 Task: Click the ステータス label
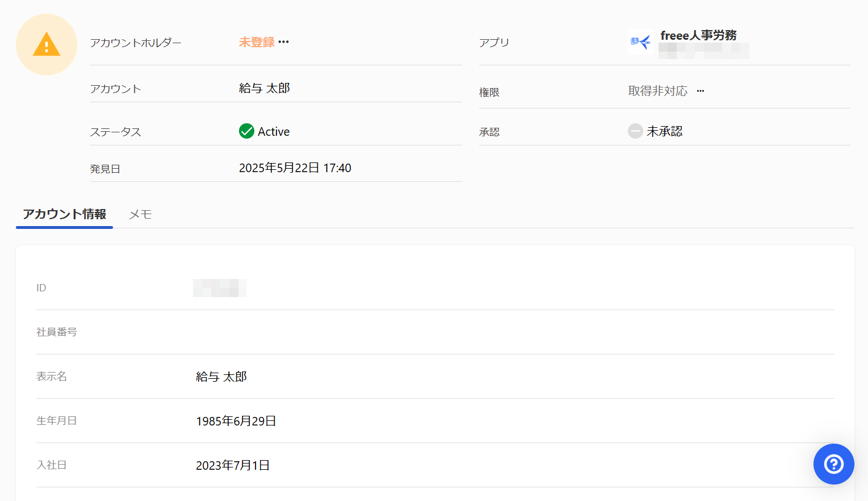click(x=115, y=132)
